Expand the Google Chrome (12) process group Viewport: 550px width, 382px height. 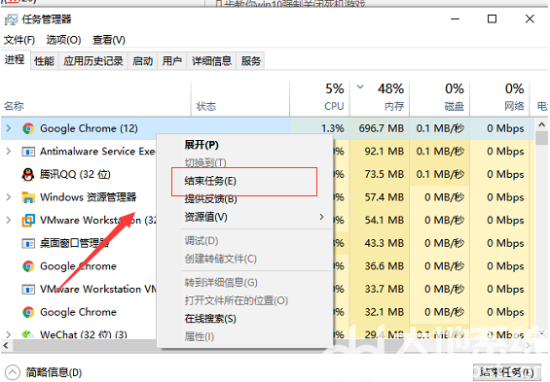(9, 128)
